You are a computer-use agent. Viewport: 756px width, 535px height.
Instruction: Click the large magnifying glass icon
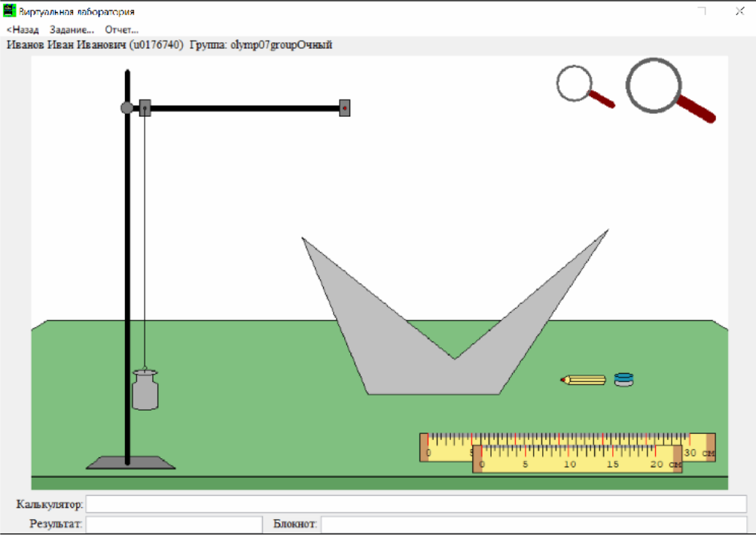[x=669, y=90]
